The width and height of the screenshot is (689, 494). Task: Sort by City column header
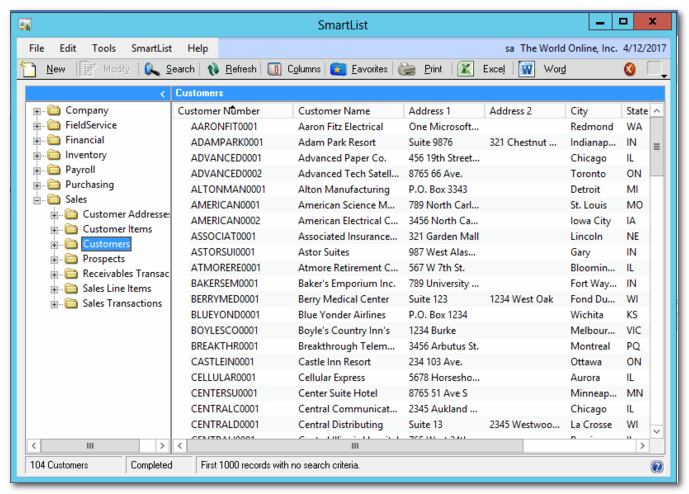pos(593,111)
